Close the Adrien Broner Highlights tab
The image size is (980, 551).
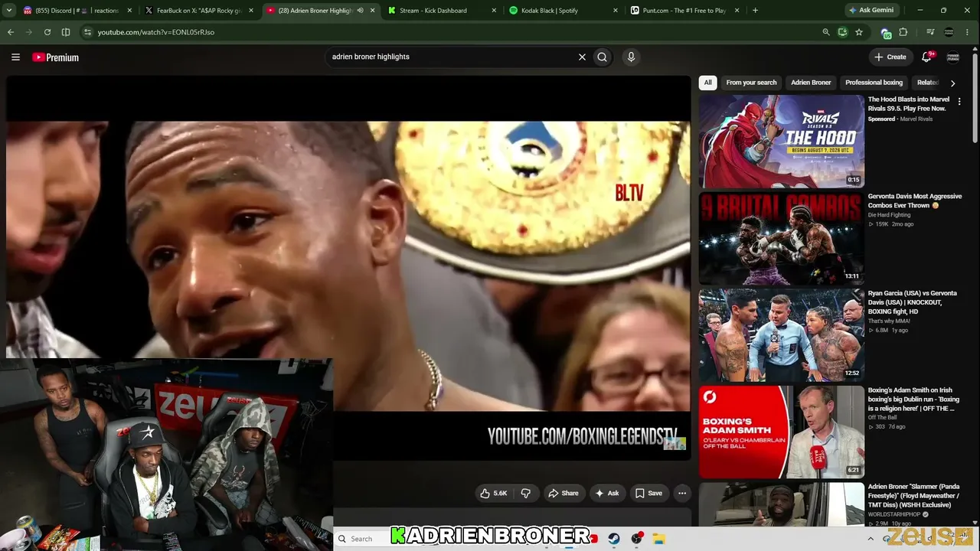373,11
